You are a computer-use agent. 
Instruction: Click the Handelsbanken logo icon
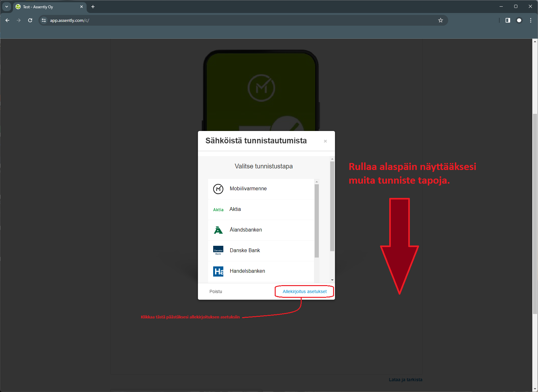tap(218, 271)
